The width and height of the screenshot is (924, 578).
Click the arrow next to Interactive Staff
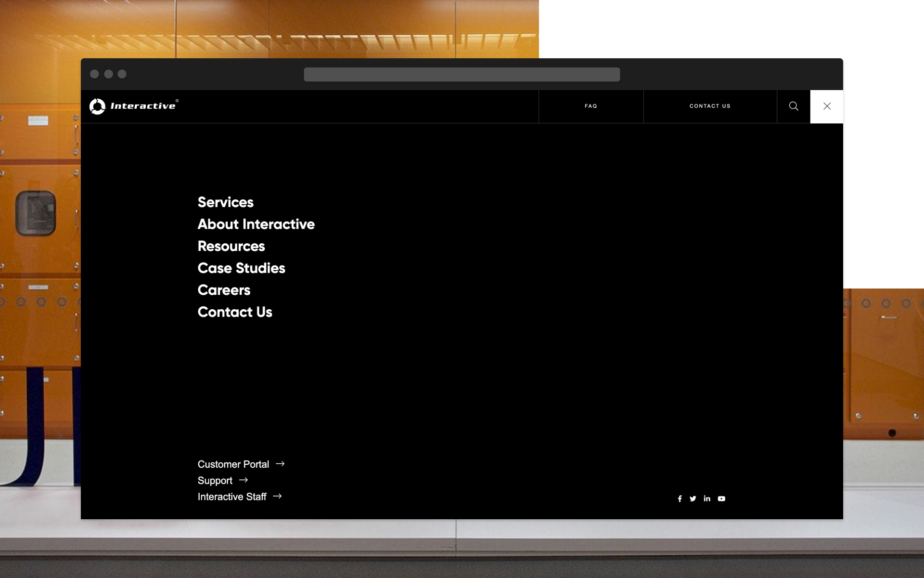click(277, 496)
